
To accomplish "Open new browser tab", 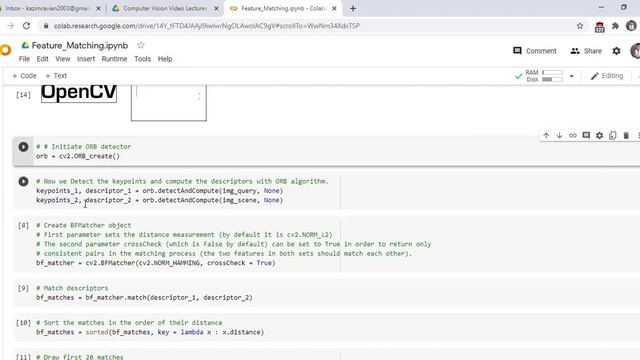I will [x=353, y=8].
